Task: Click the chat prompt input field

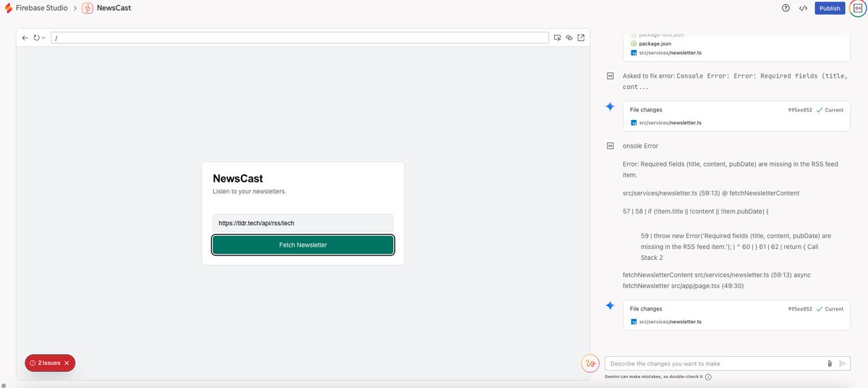Action: click(716, 363)
